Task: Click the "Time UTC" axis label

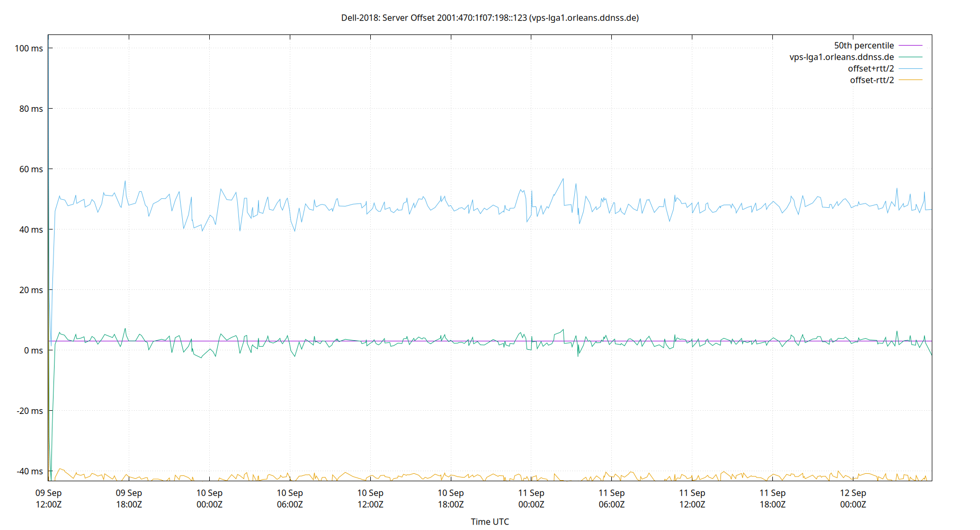Action: click(x=490, y=522)
